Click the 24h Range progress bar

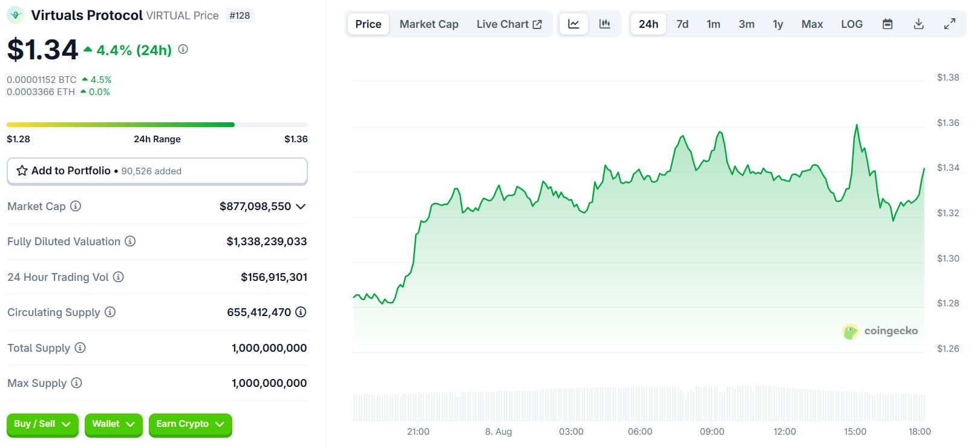157,125
